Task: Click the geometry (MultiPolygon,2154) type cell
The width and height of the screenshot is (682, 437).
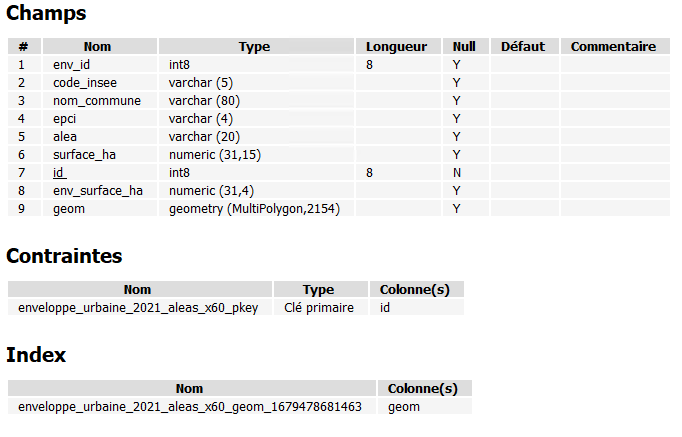Action: tap(254, 209)
